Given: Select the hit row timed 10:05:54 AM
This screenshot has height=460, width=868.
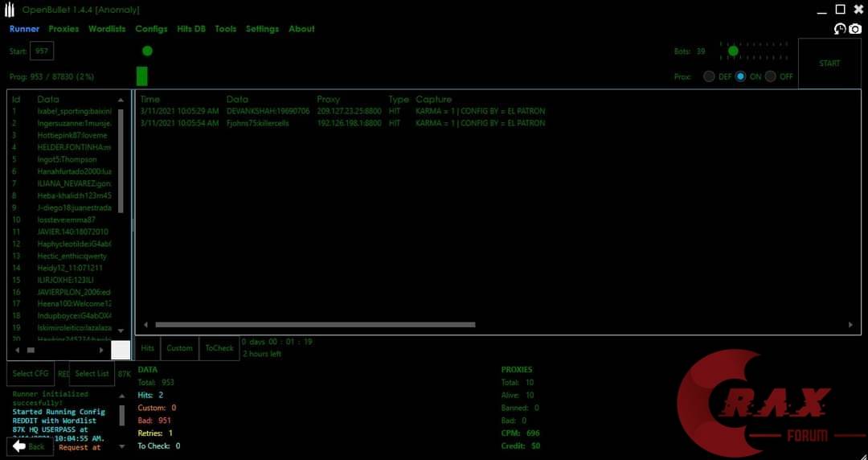Looking at the screenshot, I should click(x=342, y=123).
